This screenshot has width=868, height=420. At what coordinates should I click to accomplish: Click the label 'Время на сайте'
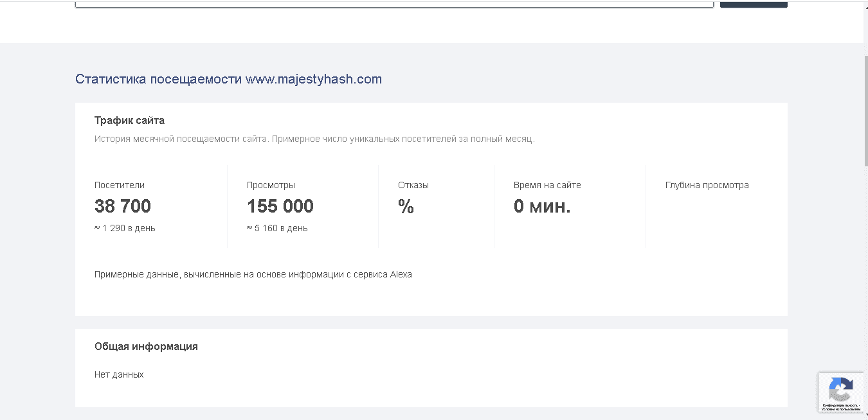(x=547, y=185)
